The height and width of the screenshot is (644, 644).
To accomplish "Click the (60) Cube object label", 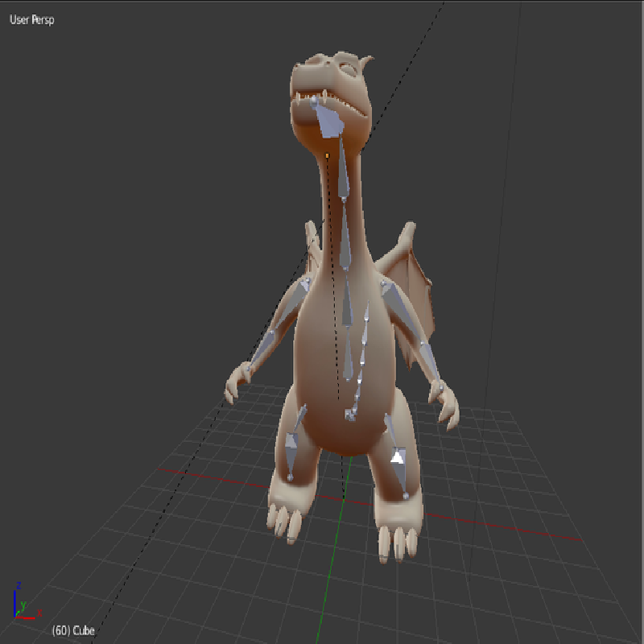I will [x=73, y=630].
